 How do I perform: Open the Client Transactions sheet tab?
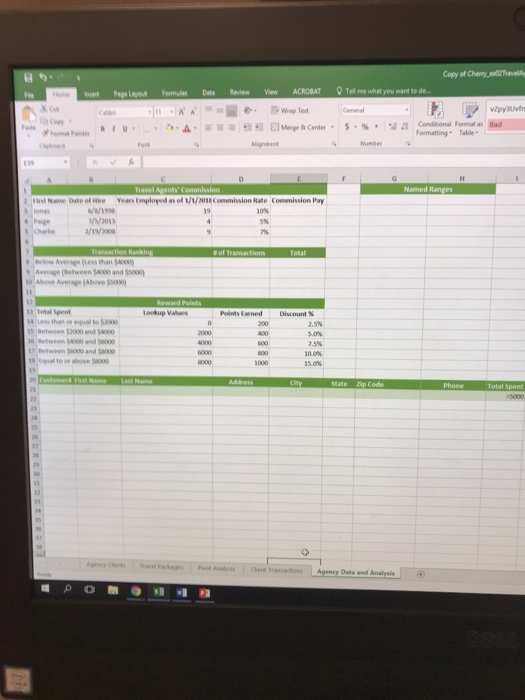[x=277, y=570]
